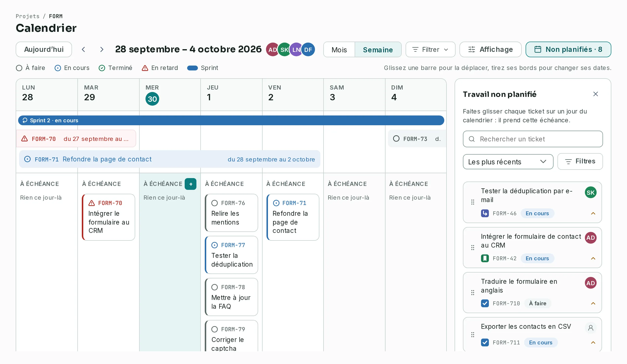The image size is (627, 364).
Task: Click the task type icon of FORM-711
Action: point(485,342)
